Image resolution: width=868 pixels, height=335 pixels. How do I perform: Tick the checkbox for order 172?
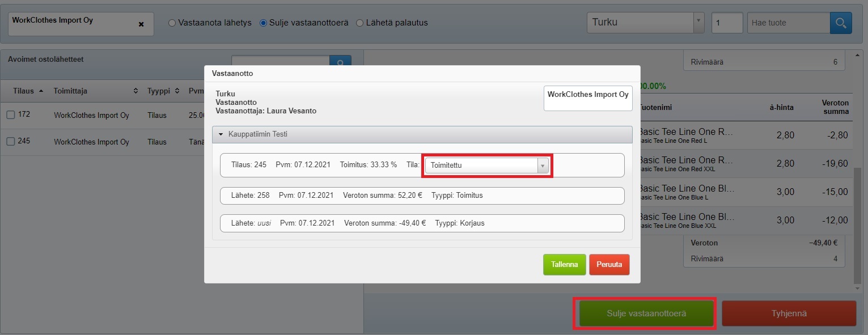click(x=11, y=115)
